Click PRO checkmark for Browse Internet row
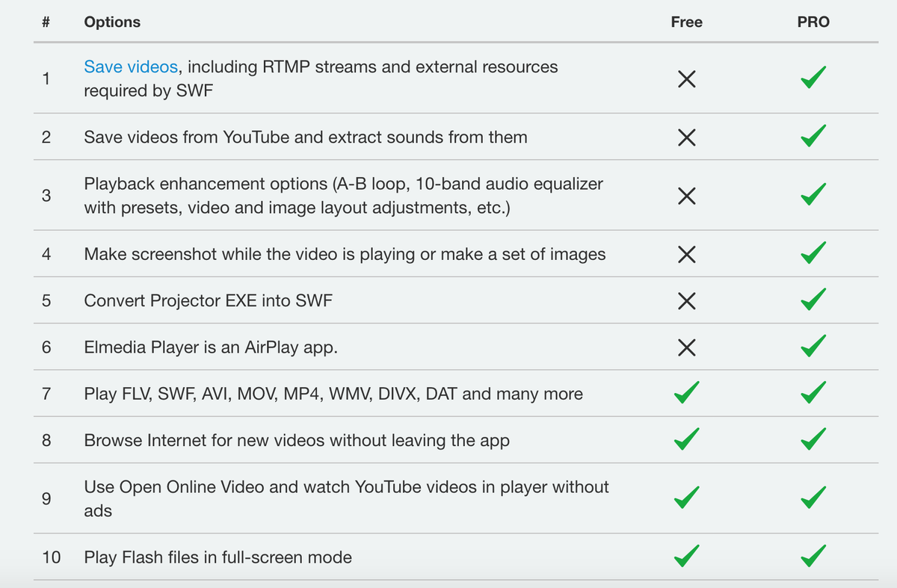Image resolution: width=897 pixels, height=588 pixels. click(813, 440)
